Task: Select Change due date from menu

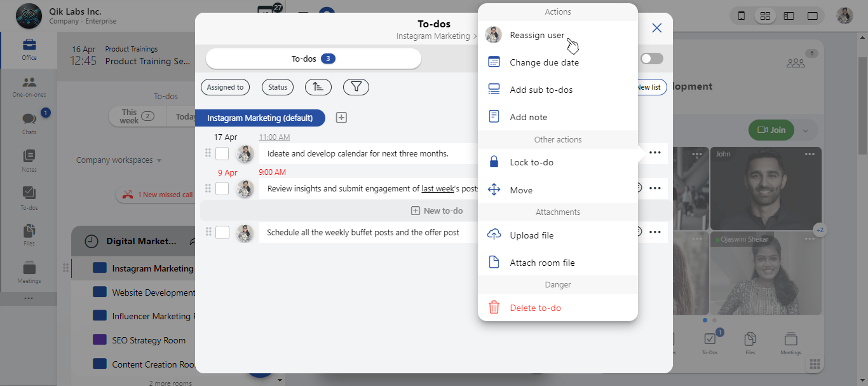Action: pos(544,62)
